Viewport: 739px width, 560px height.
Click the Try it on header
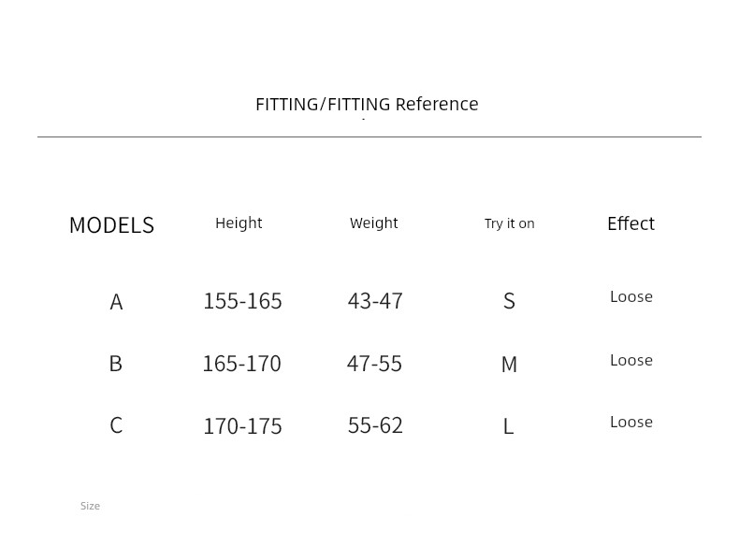click(x=509, y=223)
